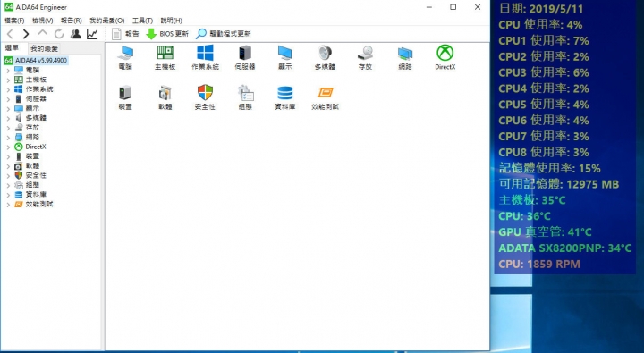Open the 我的最愛(O) menu
Image resolution: width=644 pixels, height=353 pixels.
[x=106, y=21]
